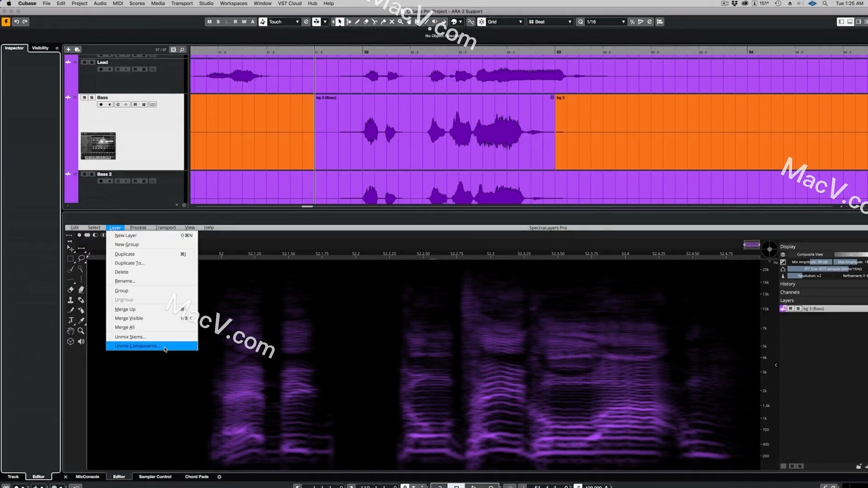Viewport: 868px width, 488px height.
Task: Open Spotlight search in macOS menu bar
Action: [825, 4]
